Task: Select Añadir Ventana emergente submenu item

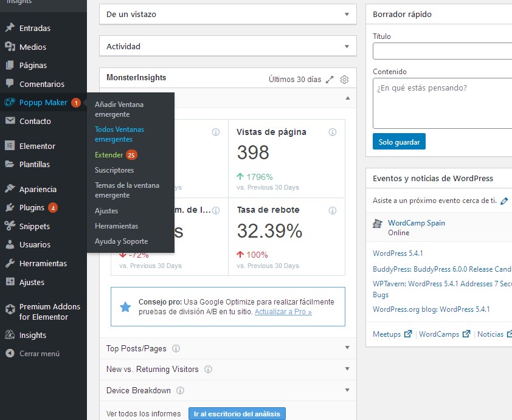Action: [x=119, y=109]
